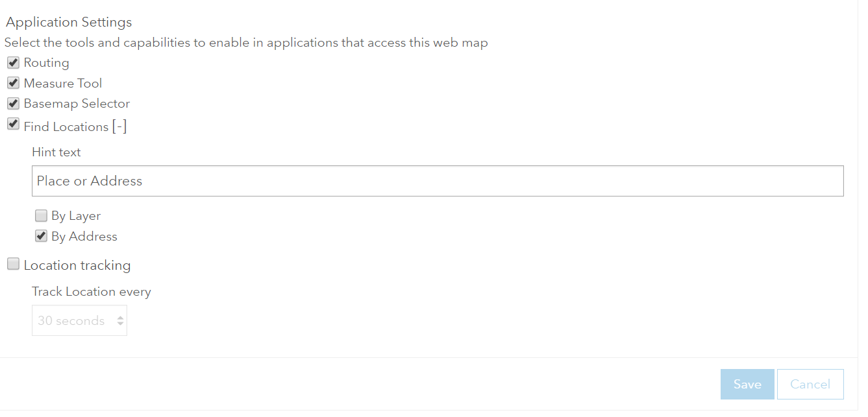Click the Hint text label
868x417 pixels.
pyautogui.click(x=56, y=152)
